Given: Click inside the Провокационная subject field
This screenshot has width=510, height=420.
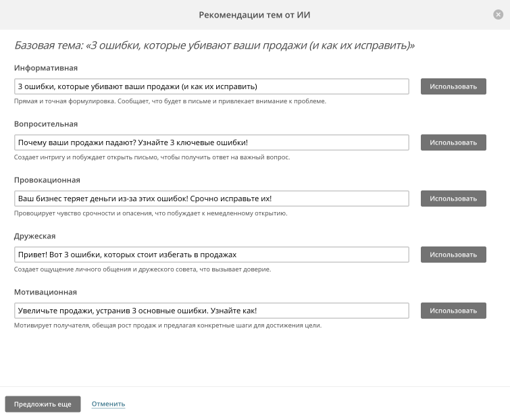Looking at the screenshot, I should point(211,199).
